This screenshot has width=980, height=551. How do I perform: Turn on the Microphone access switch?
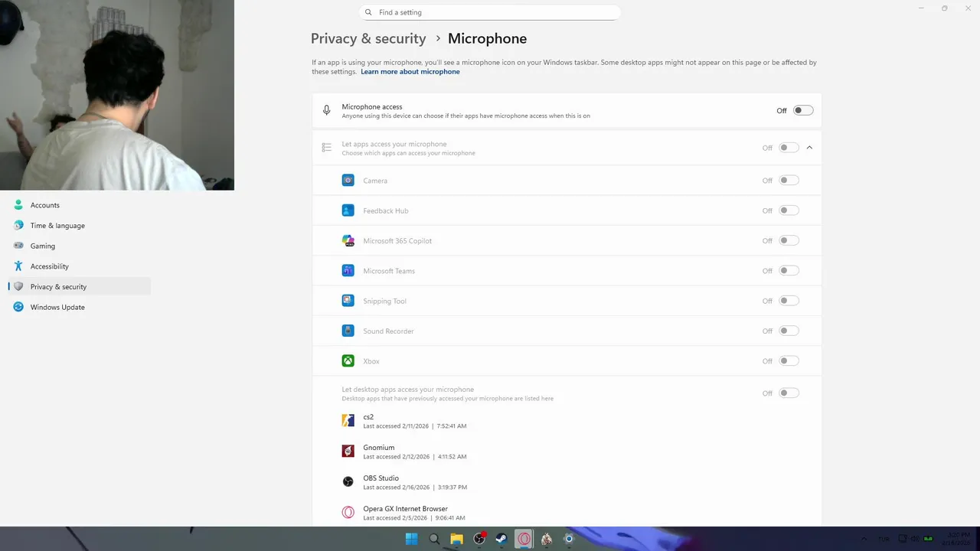coord(803,110)
